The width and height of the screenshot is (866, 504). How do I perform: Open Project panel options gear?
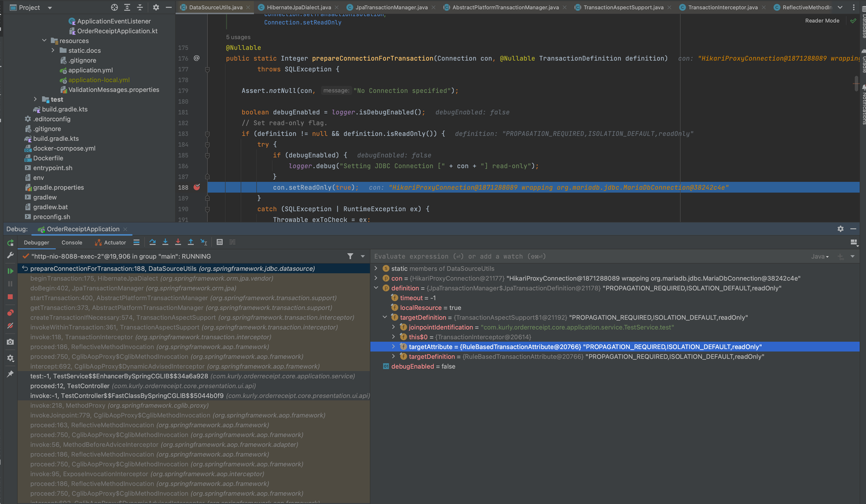point(156,7)
